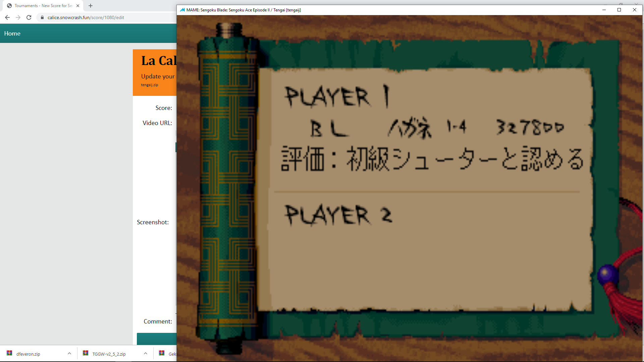Open the Home link in navigation bar

pos(12,34)
